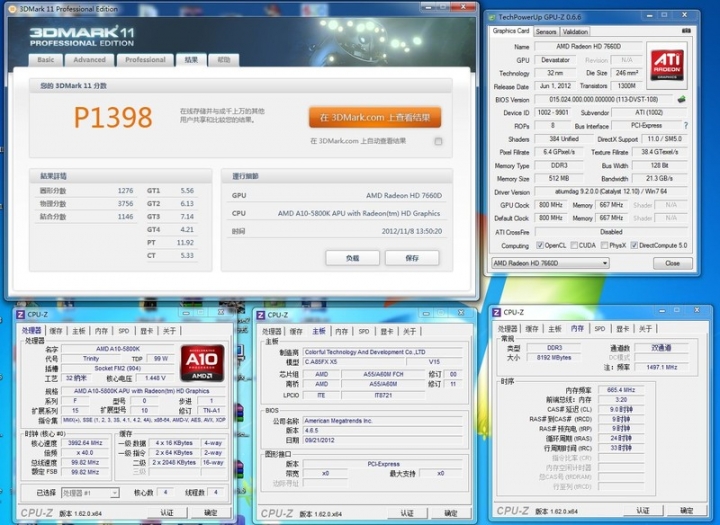The height and width of the screenshot is (525, 720).
Task: Click 认证 in the memory CPU-Z window
Action: (x=643, y=510)
